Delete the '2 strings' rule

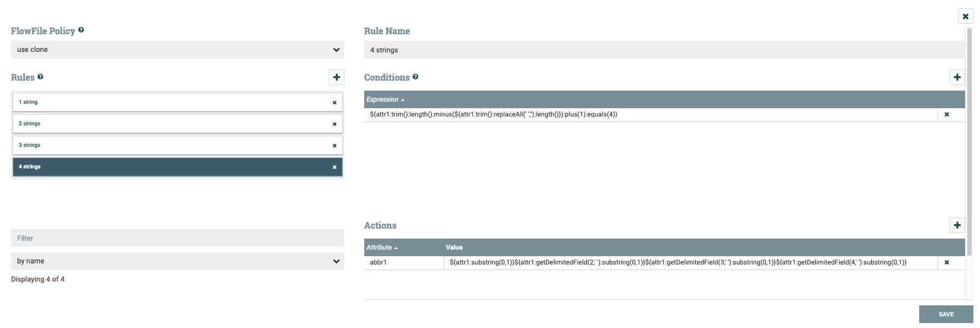334,124
